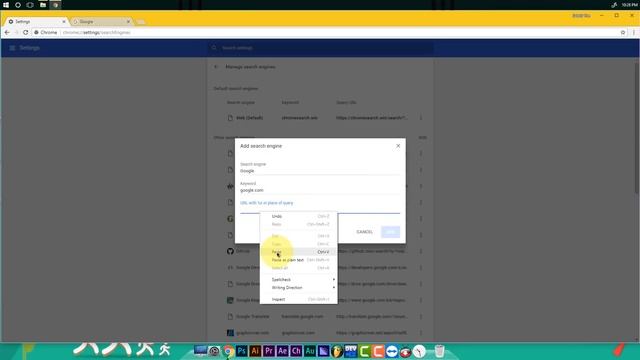Open the Settings hamburger menu

click(x=12, y=48)
